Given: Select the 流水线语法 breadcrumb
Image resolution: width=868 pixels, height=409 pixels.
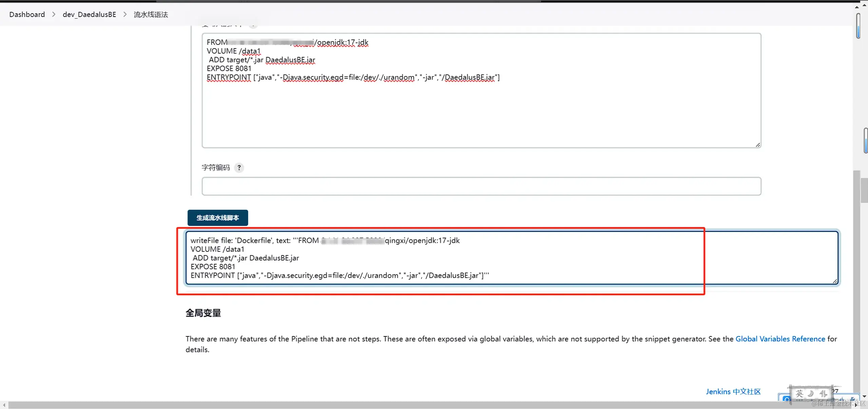Looking at the screenshot, I should coord(151,14).
